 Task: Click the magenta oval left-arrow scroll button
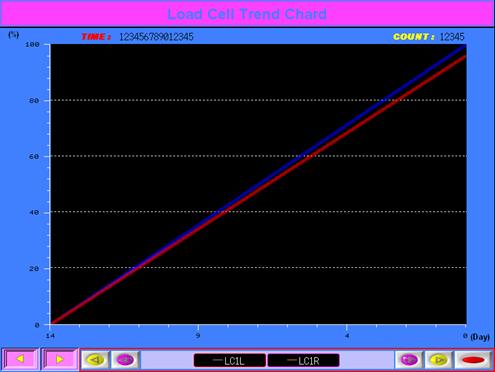125,360
